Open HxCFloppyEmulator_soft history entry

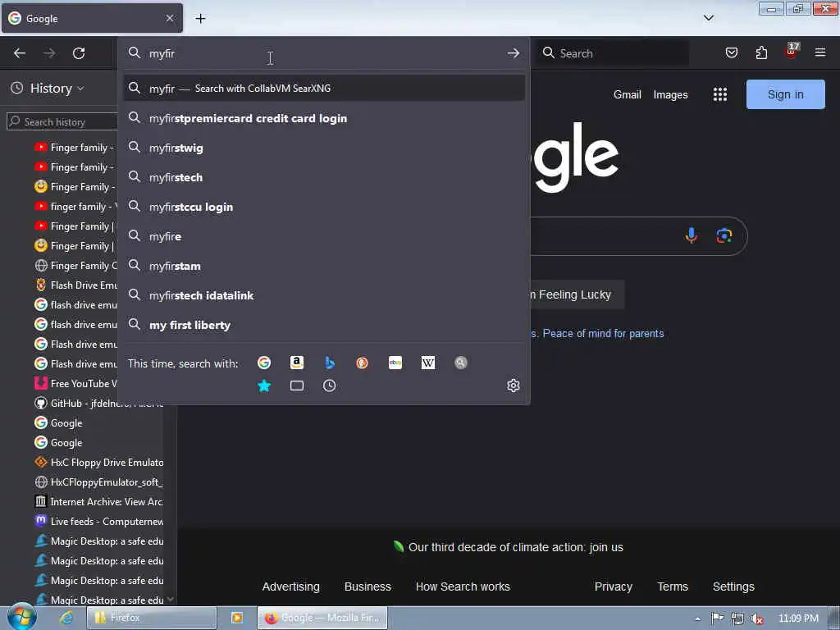coord(98,482)
